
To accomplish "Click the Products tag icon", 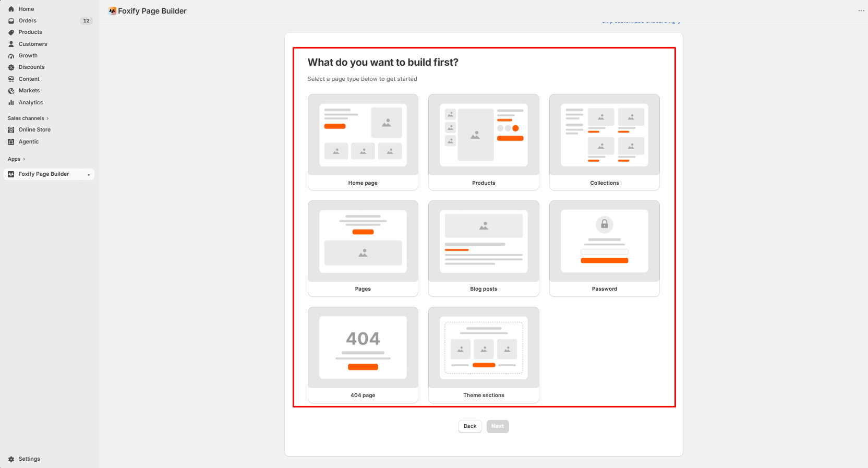I will tap(11, 32).
